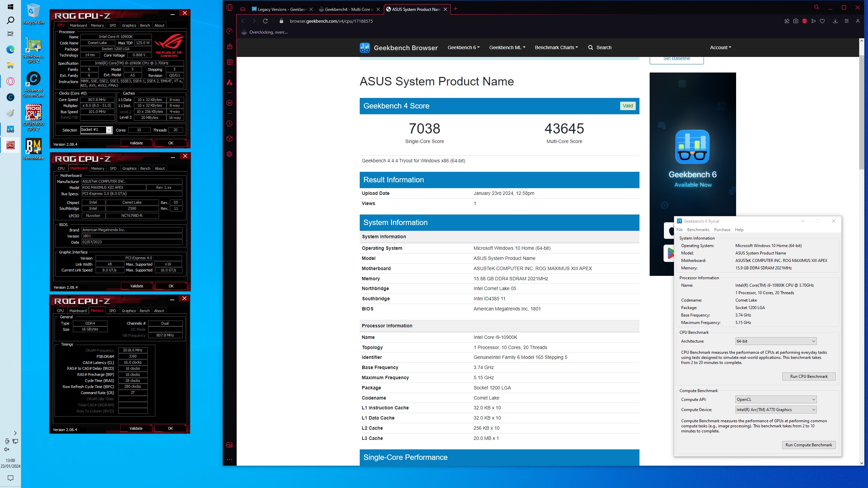Click the red search-tabs magnifier icon

pyautogui.click(x=817, y=7)
